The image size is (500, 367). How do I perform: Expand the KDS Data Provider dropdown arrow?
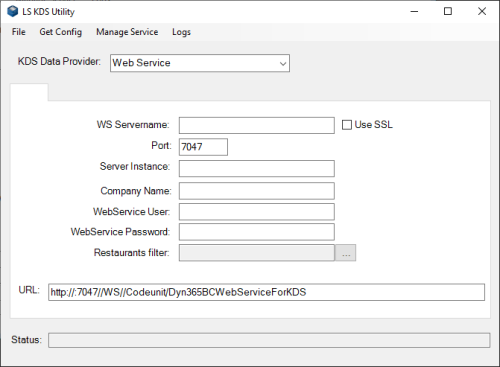pyautogui.click(x=283, y=63)
